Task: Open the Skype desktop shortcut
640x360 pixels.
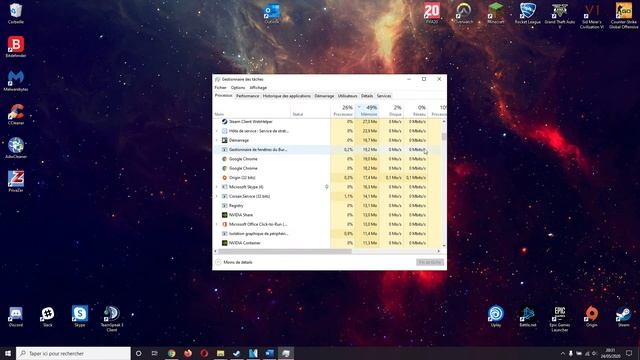Action: point(80,316)
